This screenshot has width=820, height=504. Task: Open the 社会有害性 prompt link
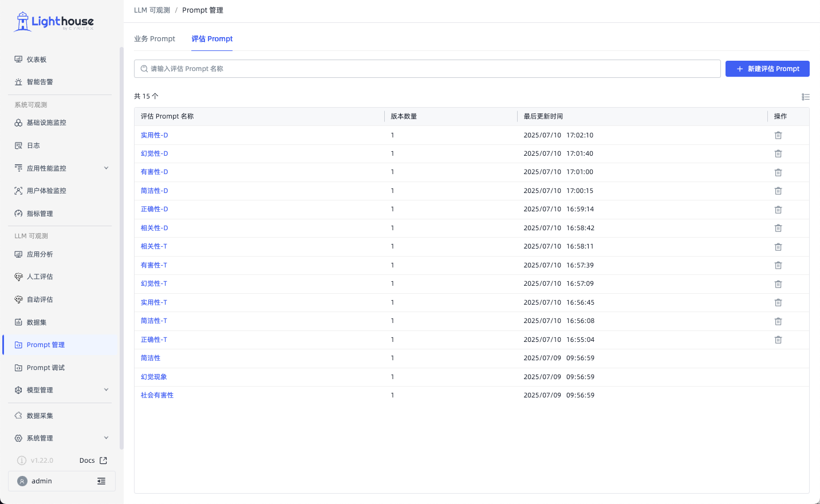click(157, 395)
